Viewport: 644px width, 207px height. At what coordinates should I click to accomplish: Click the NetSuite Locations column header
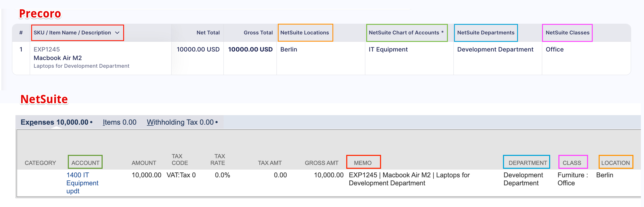pyautogui.click(x=304, y=33)
